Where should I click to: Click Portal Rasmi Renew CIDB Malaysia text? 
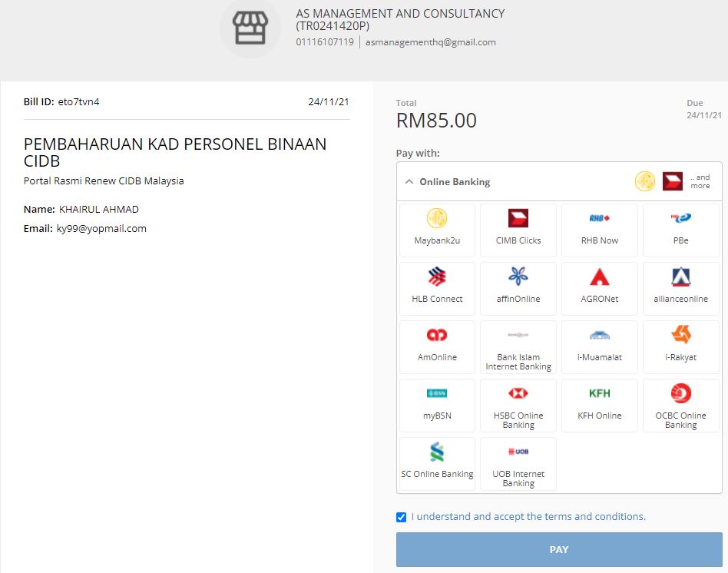104,181
